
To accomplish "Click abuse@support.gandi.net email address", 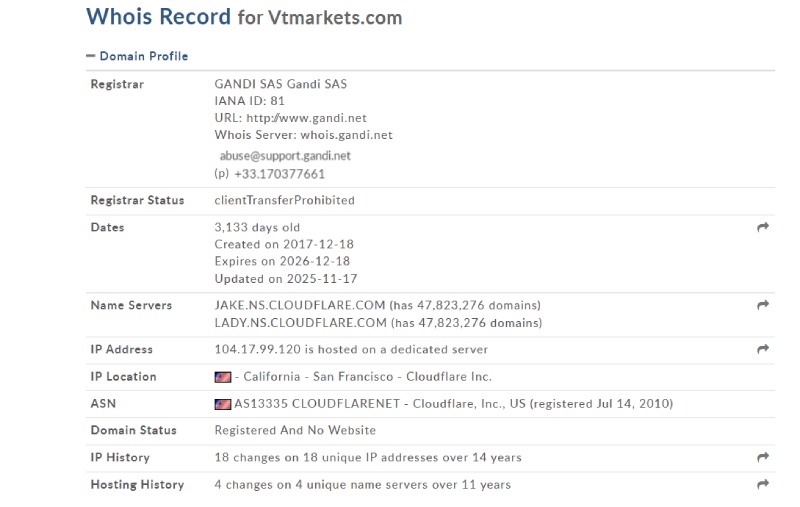I will coord(285,156).
